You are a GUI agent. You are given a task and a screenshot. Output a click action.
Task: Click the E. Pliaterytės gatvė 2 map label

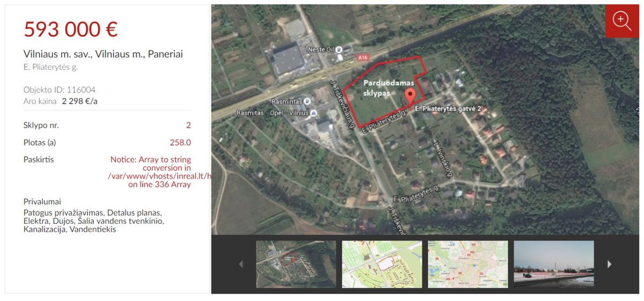(x=450, y=109)
